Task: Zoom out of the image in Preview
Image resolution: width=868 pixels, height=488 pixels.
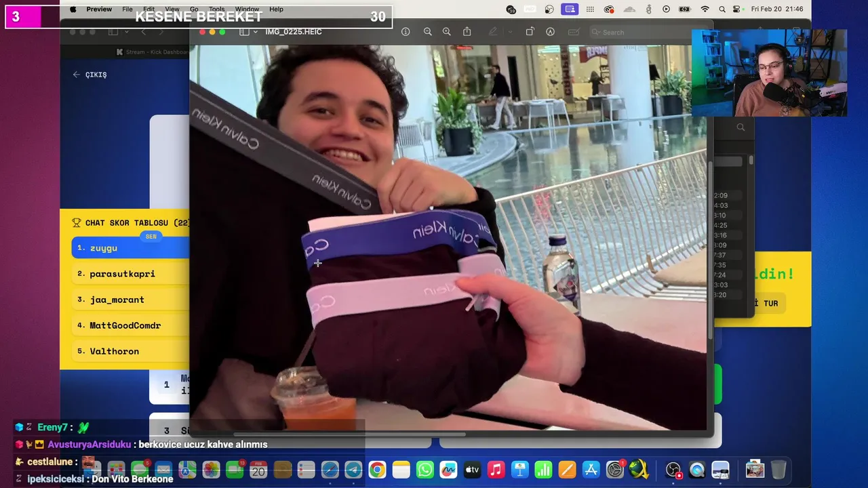Action: click(427, 32)
